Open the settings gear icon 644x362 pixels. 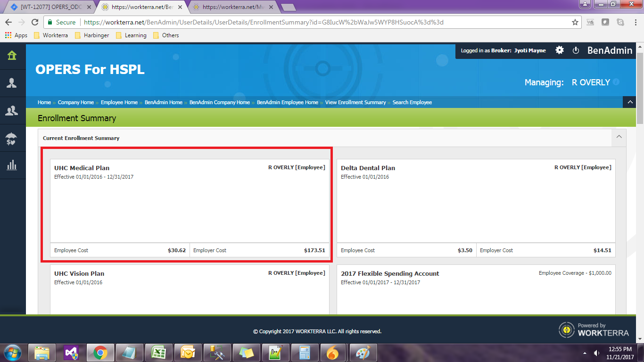click(560, 50)
